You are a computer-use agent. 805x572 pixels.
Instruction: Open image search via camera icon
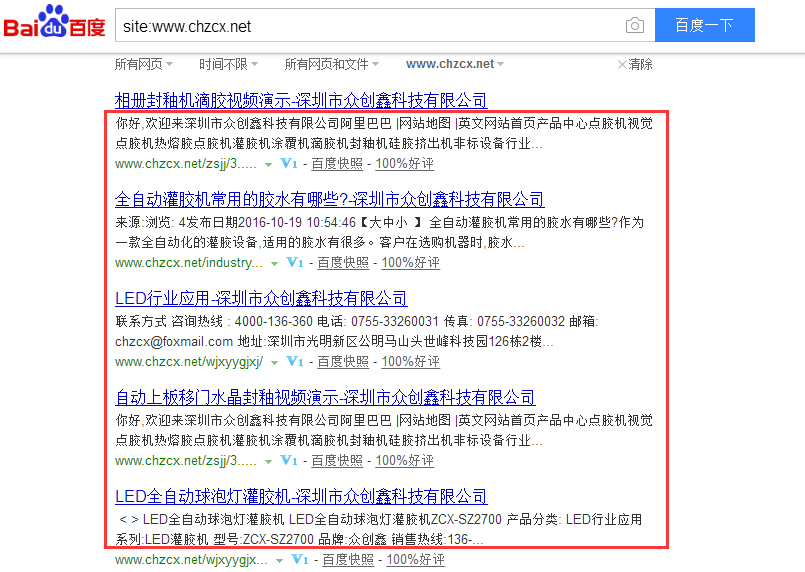634,25
